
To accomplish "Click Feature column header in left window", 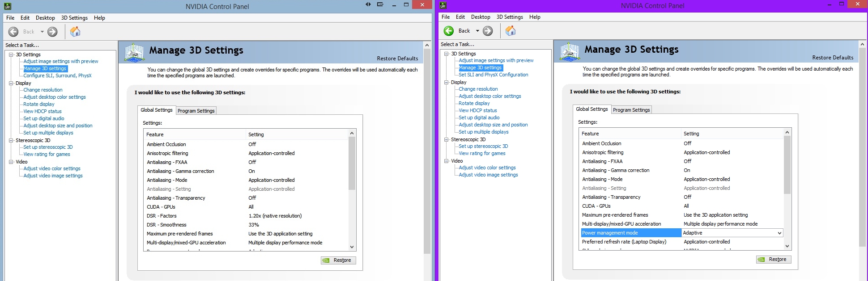I will coord(195,134).
